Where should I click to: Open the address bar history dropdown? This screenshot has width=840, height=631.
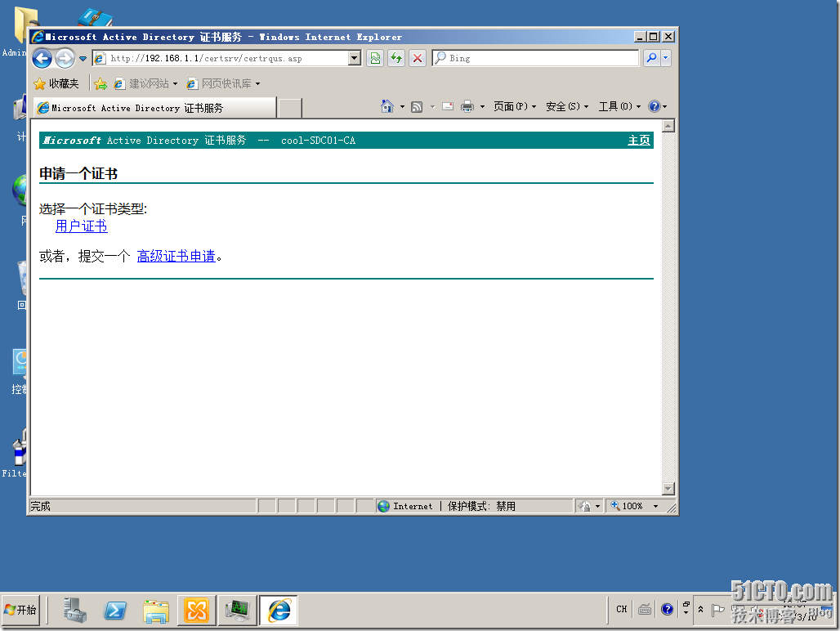(x=353, y=58)
